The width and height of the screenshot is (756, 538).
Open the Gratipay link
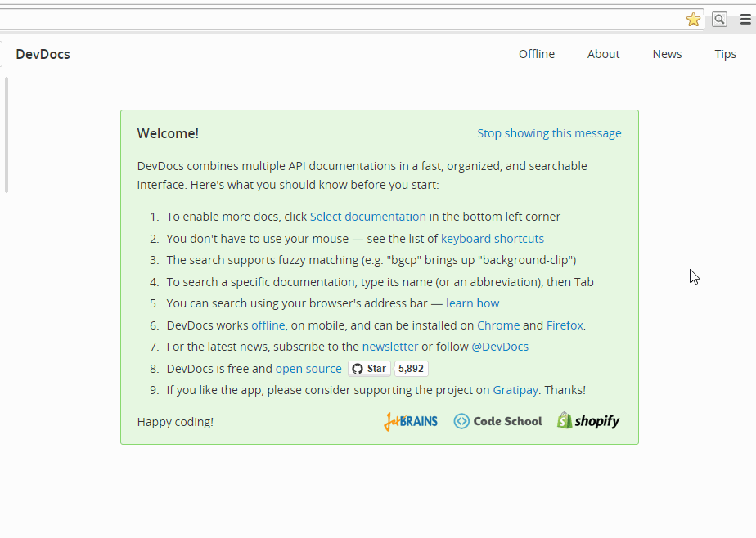pos(515,390)
